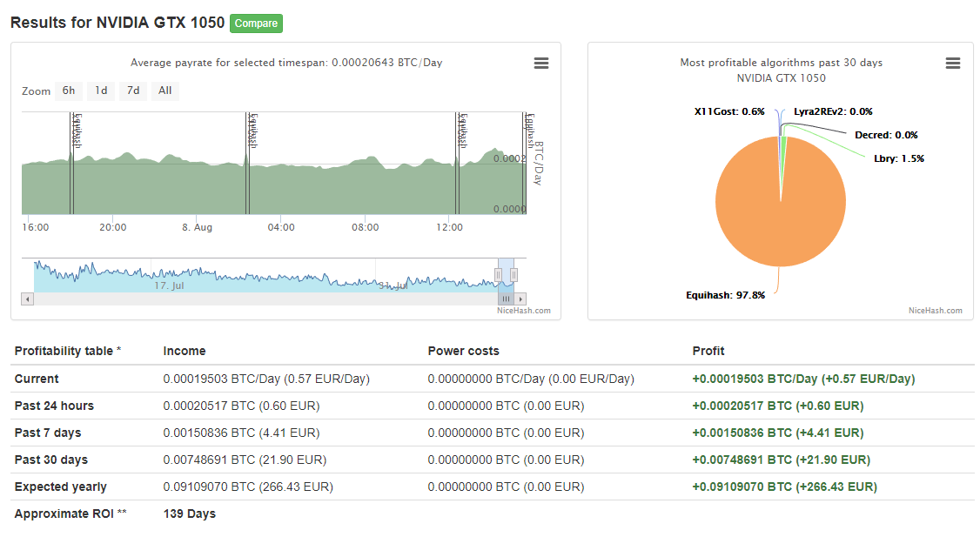Screen dimensions: 980x537
Task: Click the Expected yearly row label
Action: tap(61, 487)
